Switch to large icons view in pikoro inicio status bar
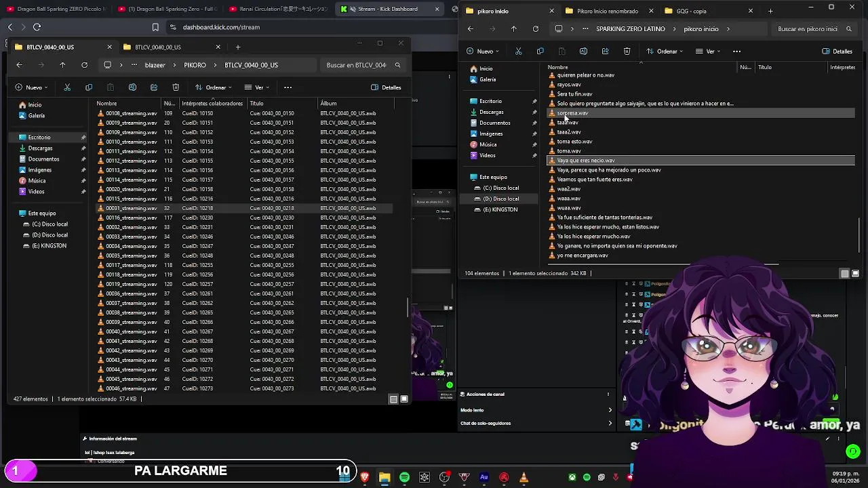This screenshot has height=488, width=868. pos(856,273)
